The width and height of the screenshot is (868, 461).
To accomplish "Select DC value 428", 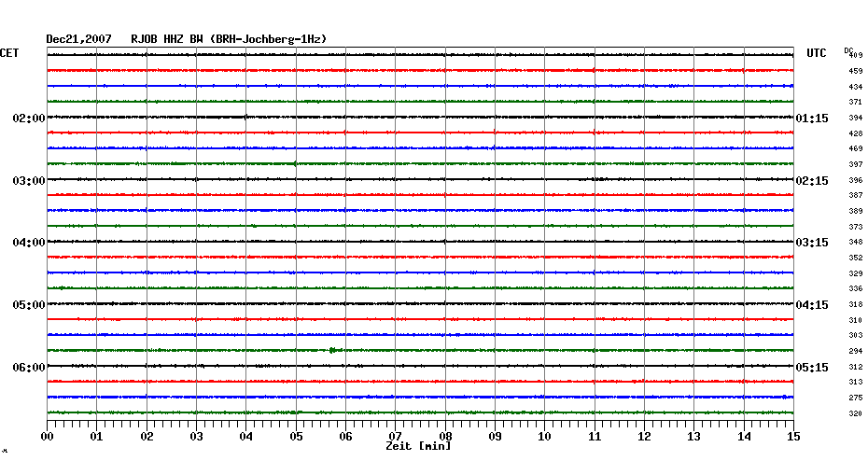I will point(855,133).
